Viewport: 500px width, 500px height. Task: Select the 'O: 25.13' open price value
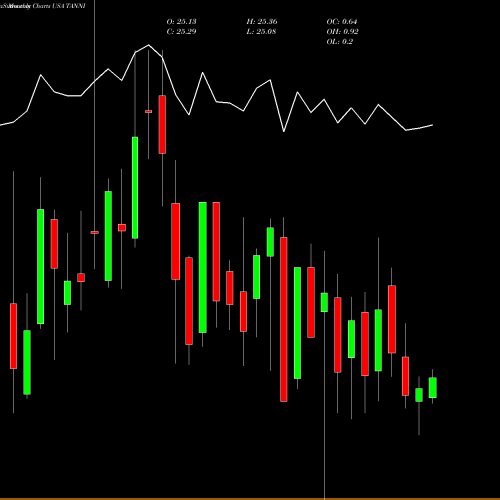181,22
